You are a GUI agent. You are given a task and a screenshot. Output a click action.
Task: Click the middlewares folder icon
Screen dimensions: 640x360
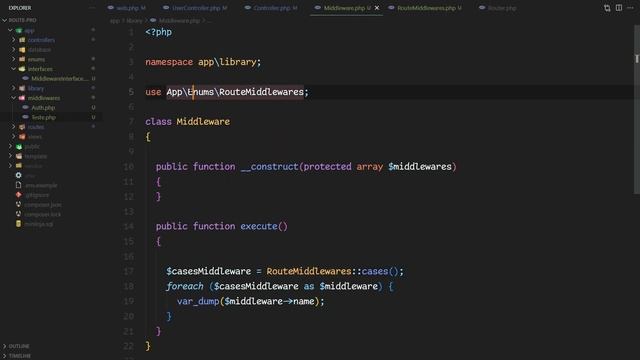click(x=22, y=98)
